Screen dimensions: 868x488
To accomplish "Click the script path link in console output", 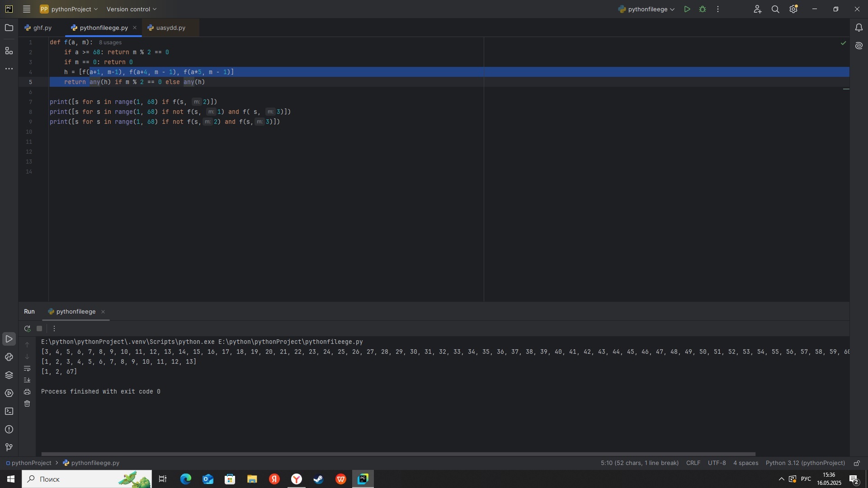I will (291, 342).
